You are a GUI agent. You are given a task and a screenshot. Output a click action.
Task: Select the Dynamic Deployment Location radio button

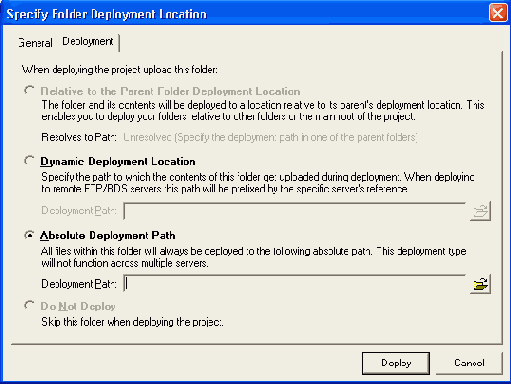click(x=29, y=161)
